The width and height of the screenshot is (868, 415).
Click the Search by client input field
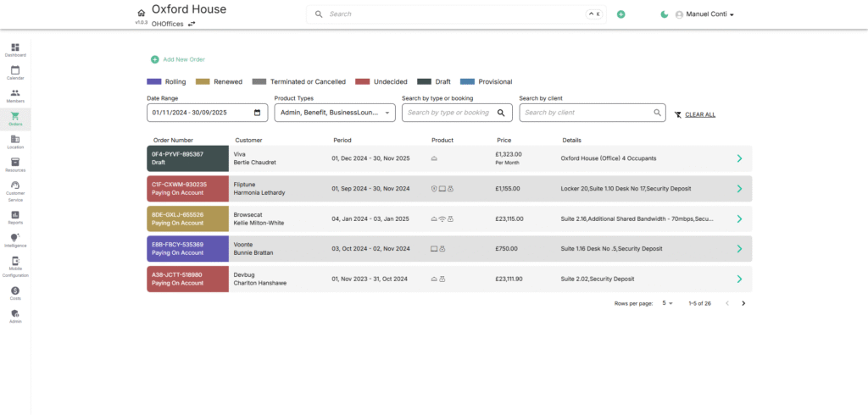click(587, 113)
